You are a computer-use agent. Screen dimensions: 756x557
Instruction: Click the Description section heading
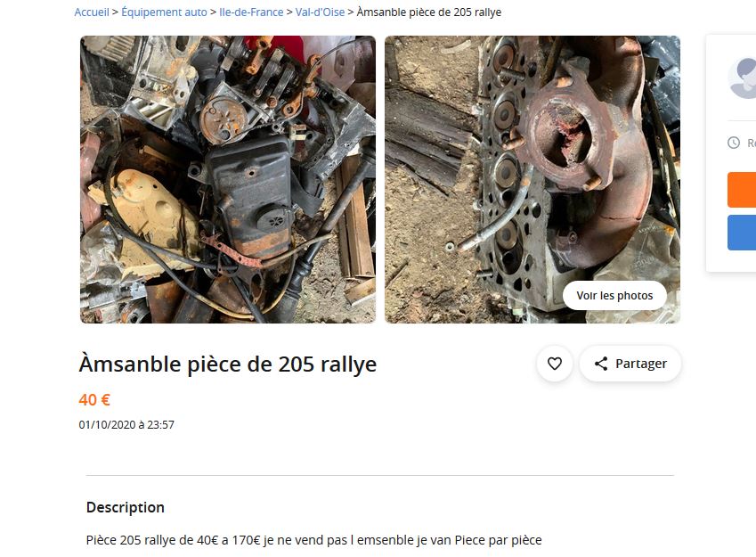tap(126, 507)
